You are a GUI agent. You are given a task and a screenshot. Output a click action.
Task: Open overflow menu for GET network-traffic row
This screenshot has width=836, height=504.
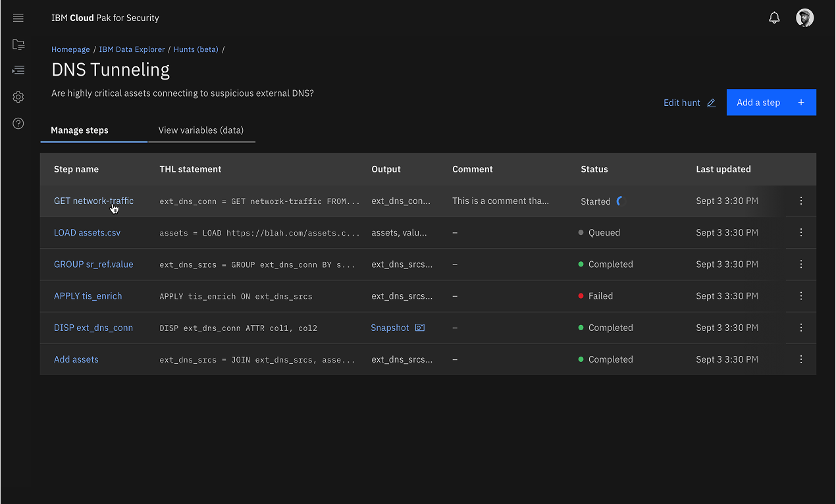click(x=801, y=201)
